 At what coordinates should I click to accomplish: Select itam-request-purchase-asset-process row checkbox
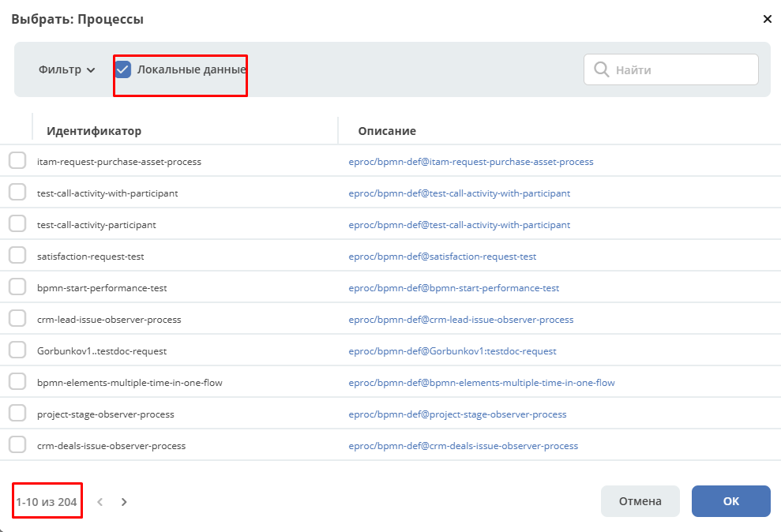point(17,161)
